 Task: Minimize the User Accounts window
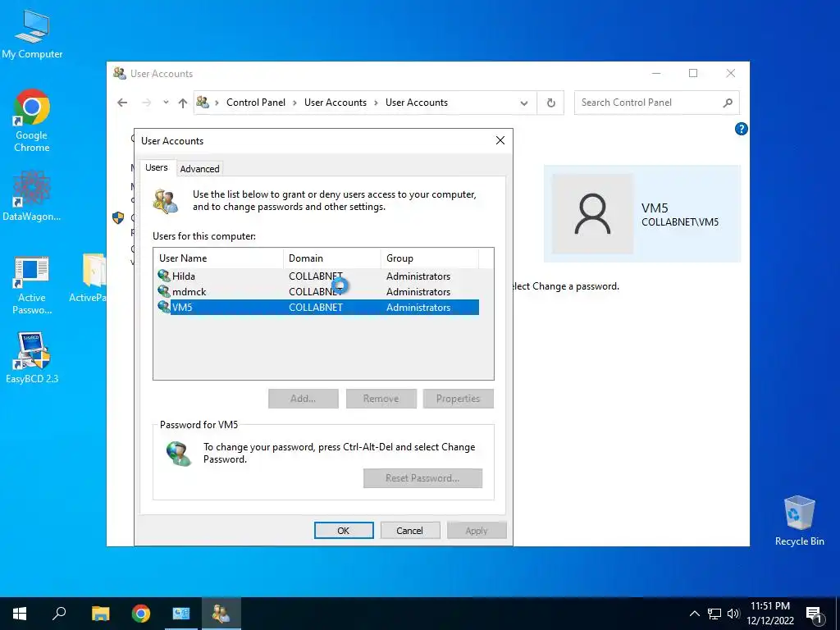click(656, 73)
